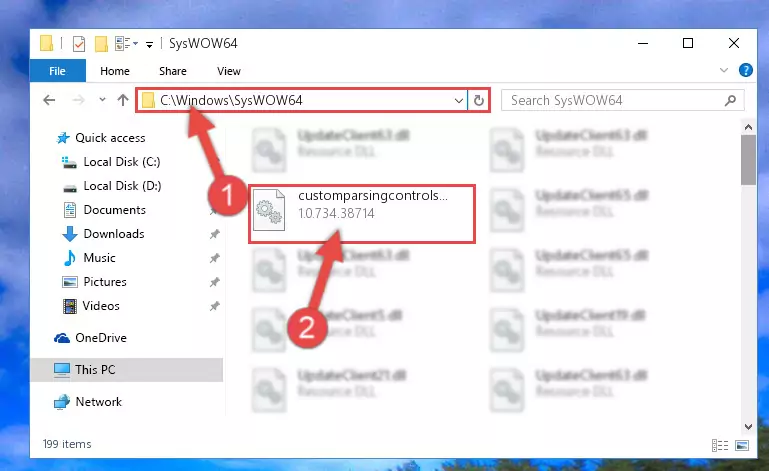The width and height of the screenshot is (769, 471).
Task: Click the 199 items status text
Action: tap(67, 444)
